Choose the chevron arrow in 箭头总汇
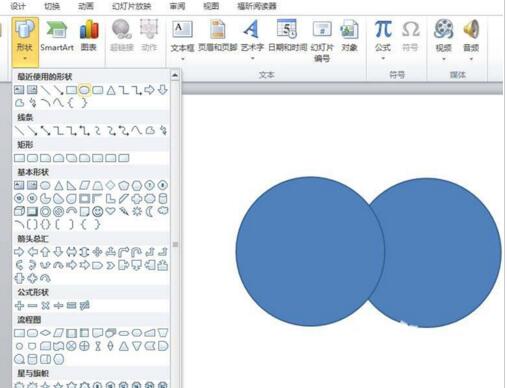This screenshot has height=388, width=507. click(x=110, y=266)
